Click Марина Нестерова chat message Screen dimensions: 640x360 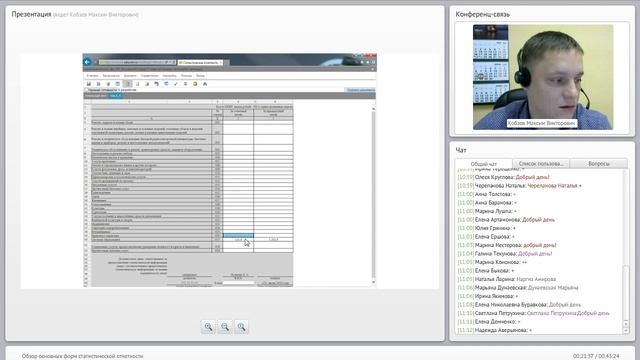507,245
